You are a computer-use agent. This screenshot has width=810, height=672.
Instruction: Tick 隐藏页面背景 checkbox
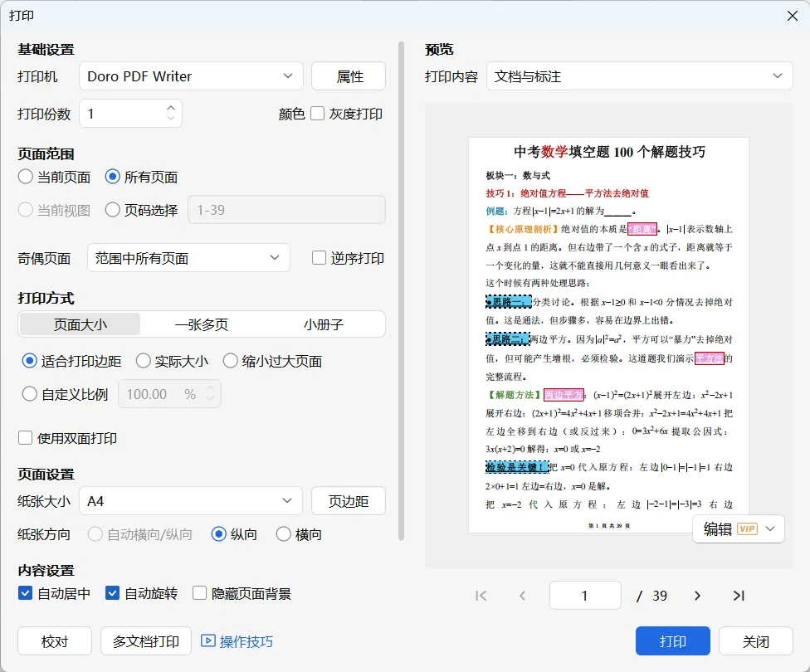tap(199, 593)
